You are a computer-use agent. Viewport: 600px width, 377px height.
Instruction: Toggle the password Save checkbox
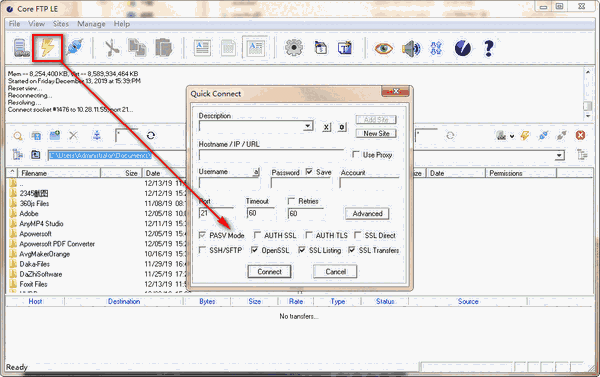click(x=309, y=172)
